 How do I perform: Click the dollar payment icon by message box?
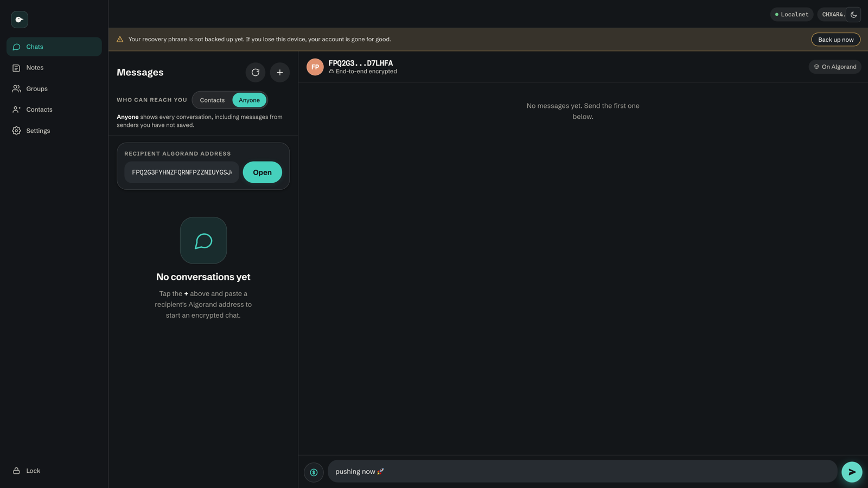point(314,472)
